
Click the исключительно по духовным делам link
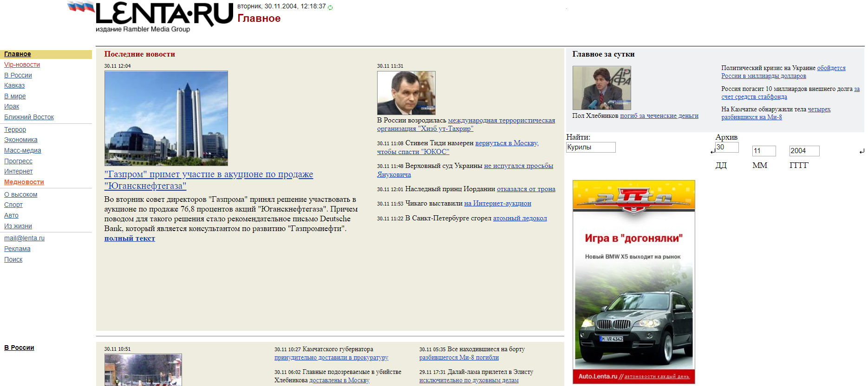(x=469, y=380)
